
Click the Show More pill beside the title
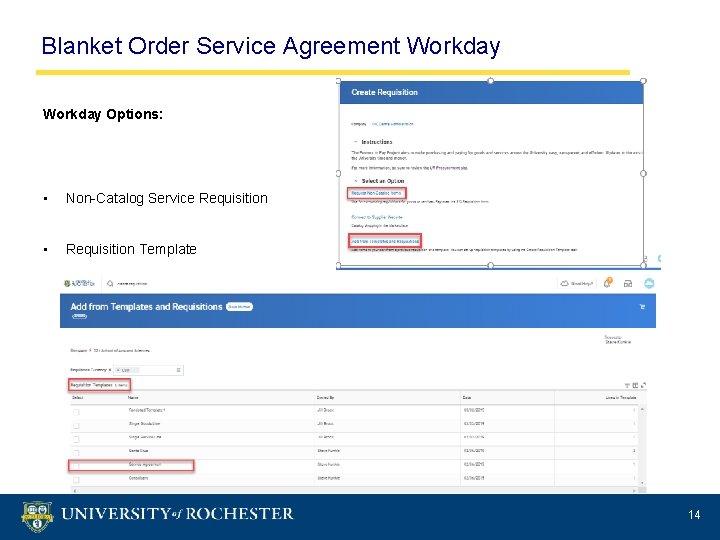239,307
